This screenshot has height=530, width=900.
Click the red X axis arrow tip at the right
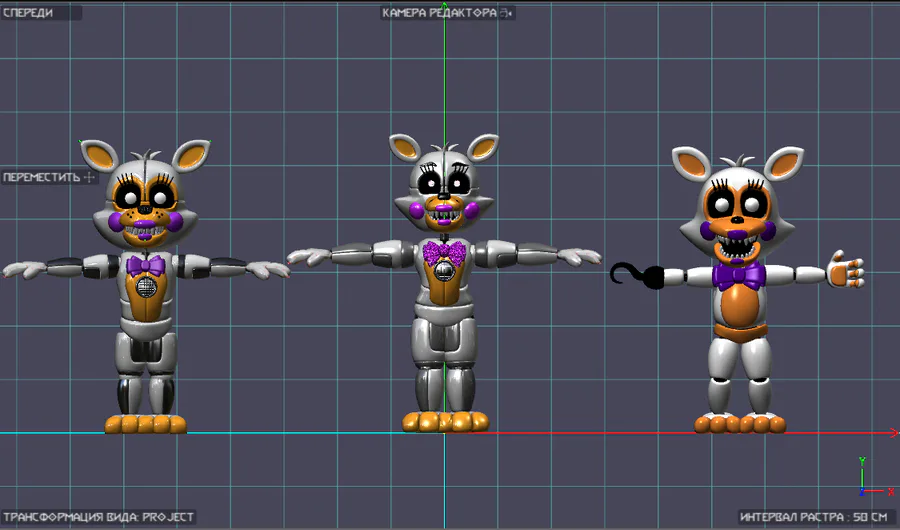894,432
